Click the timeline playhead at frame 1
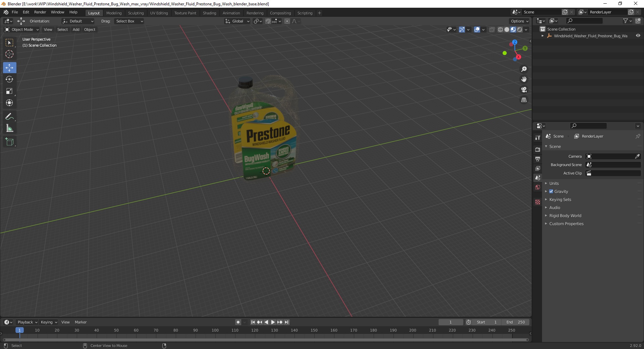This screenshot has height=349, width=644. [x=19, y=330]
